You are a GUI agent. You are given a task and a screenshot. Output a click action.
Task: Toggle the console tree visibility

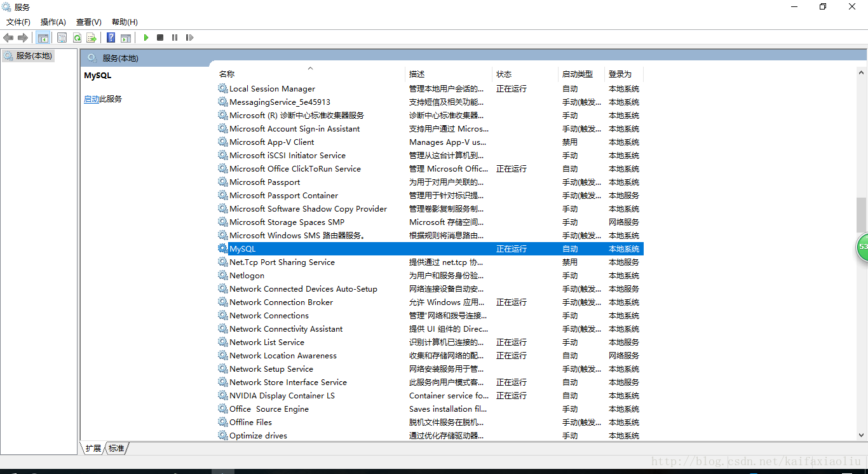(x=43, y=37)
